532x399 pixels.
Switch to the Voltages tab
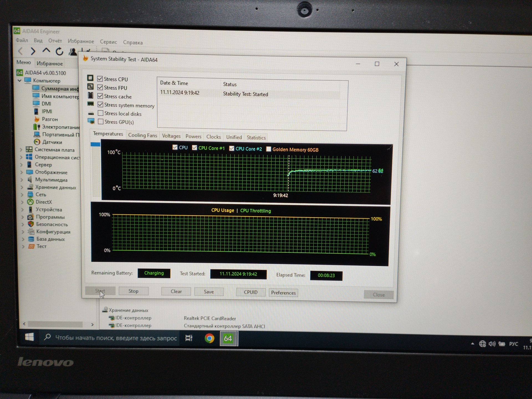pos(171,136)
